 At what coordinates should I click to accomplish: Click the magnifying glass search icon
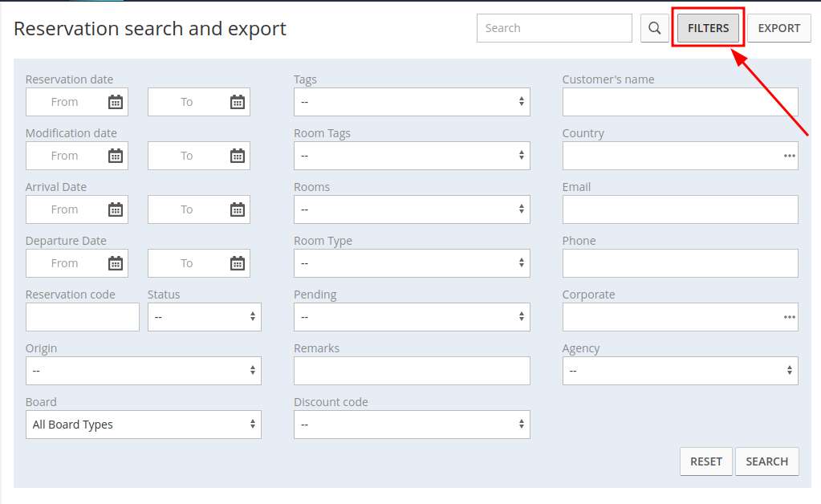tap(655, 28)
